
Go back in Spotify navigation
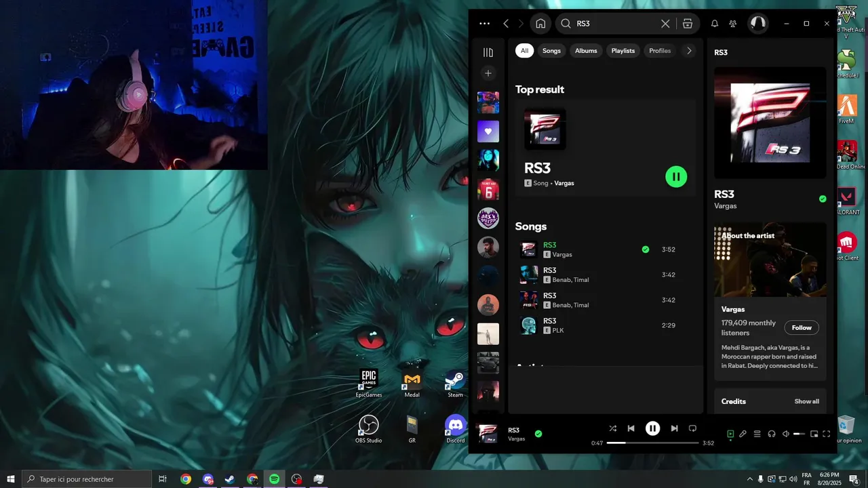(506, 24)
